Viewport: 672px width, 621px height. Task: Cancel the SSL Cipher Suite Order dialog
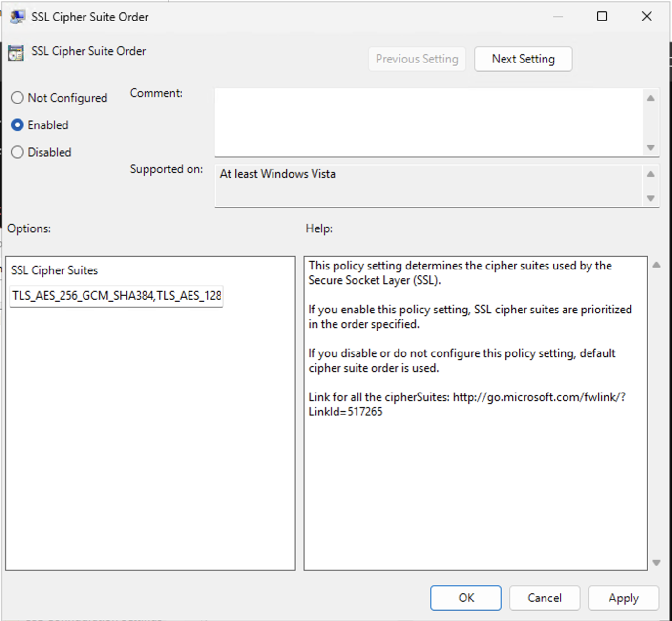point(545,598)
